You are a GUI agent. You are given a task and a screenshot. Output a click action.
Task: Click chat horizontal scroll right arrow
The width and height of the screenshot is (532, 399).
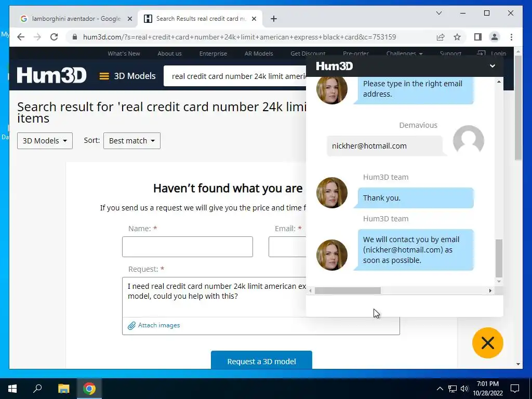coord(490,291)
